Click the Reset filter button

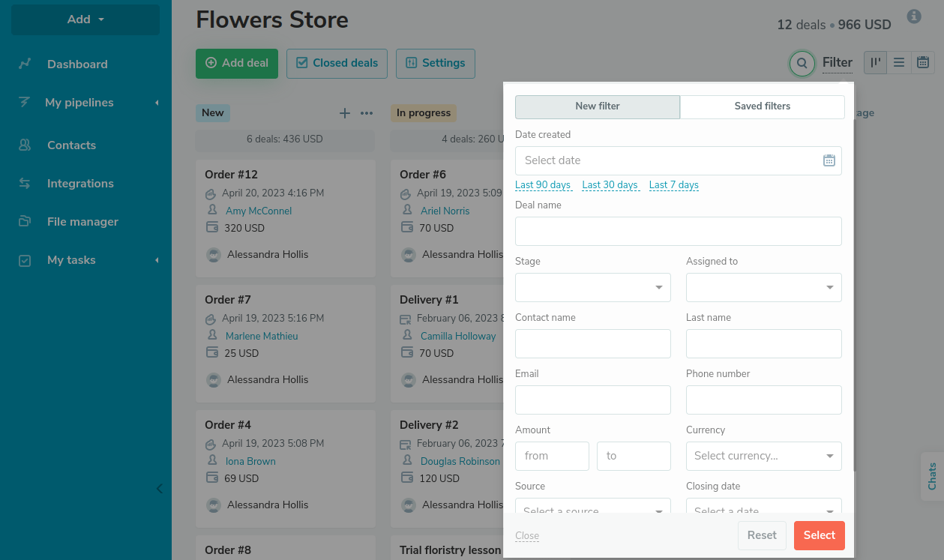[762, 535]
